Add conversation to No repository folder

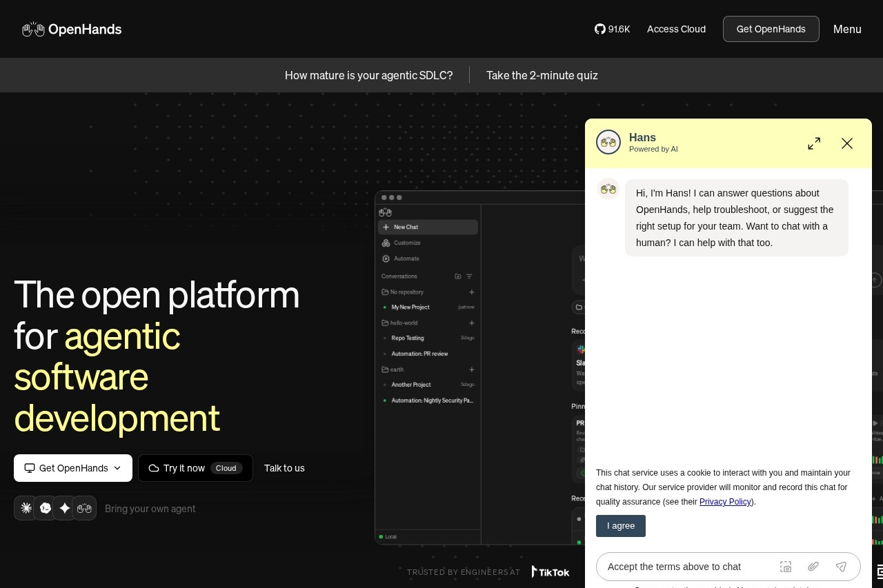[x=472, y=292]
